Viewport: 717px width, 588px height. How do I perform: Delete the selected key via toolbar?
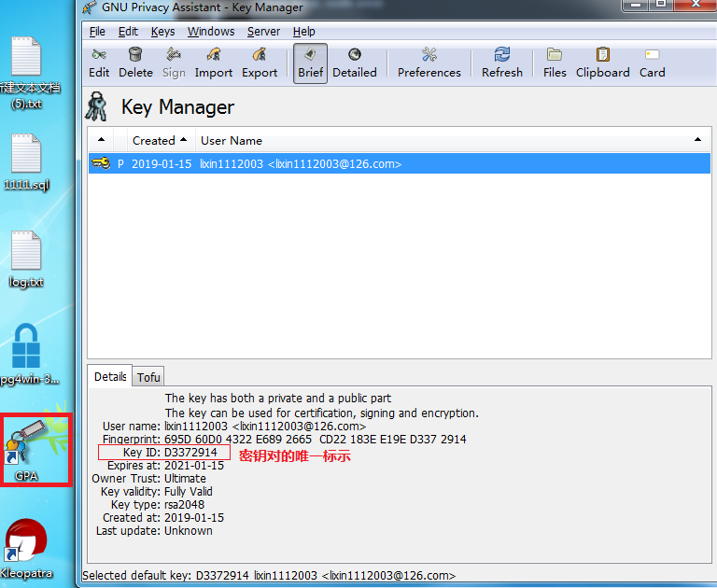pyautogui.click(x=135, y=63)
